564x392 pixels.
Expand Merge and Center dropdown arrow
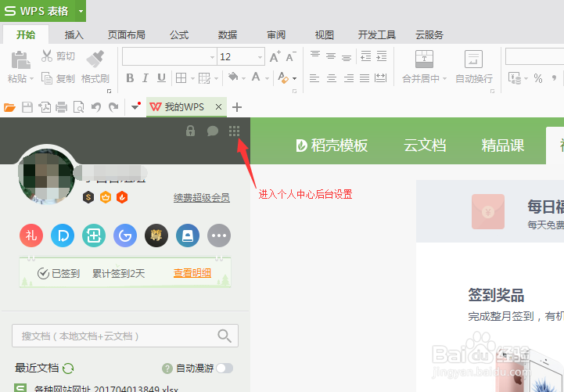(444, 78)
